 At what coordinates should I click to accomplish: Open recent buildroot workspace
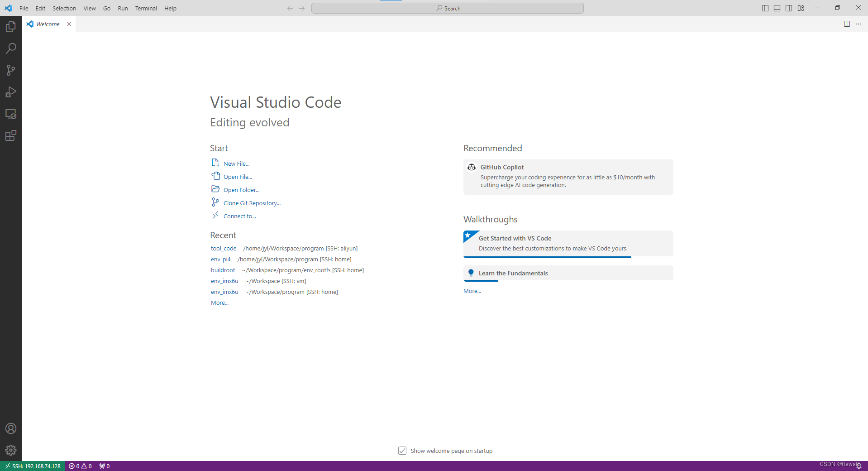223,270
